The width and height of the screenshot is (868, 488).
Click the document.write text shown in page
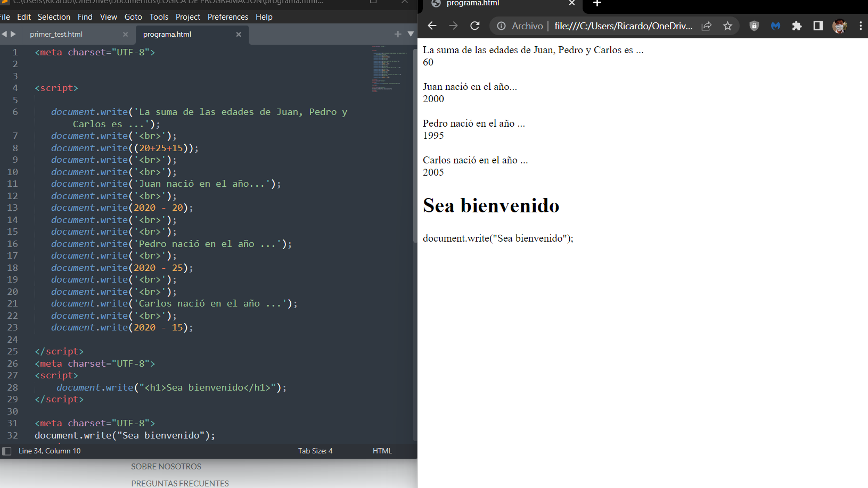tap(498, 238)
